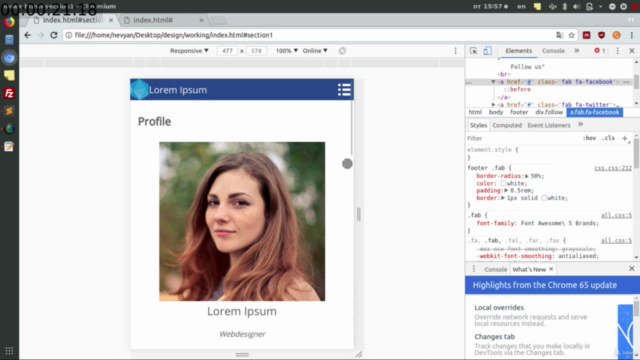This screenshot has width=640, height=360.
Task: Click the red square extension icon
Action: point(587,36)
